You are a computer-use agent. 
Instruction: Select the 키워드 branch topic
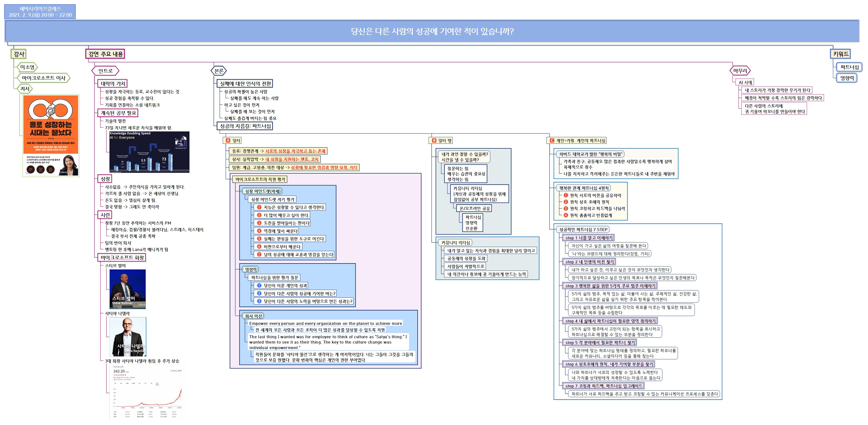point(840,54)
